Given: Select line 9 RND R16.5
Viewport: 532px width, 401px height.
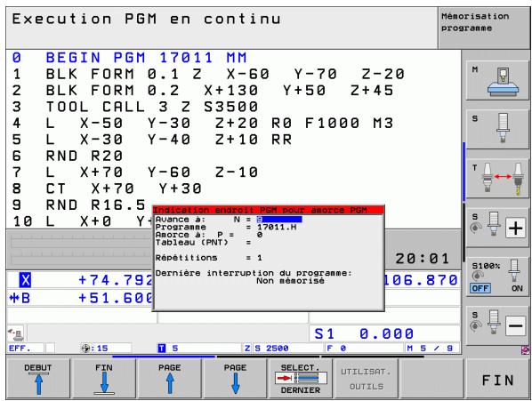Looking at the screenshot, I should (78, 205).
